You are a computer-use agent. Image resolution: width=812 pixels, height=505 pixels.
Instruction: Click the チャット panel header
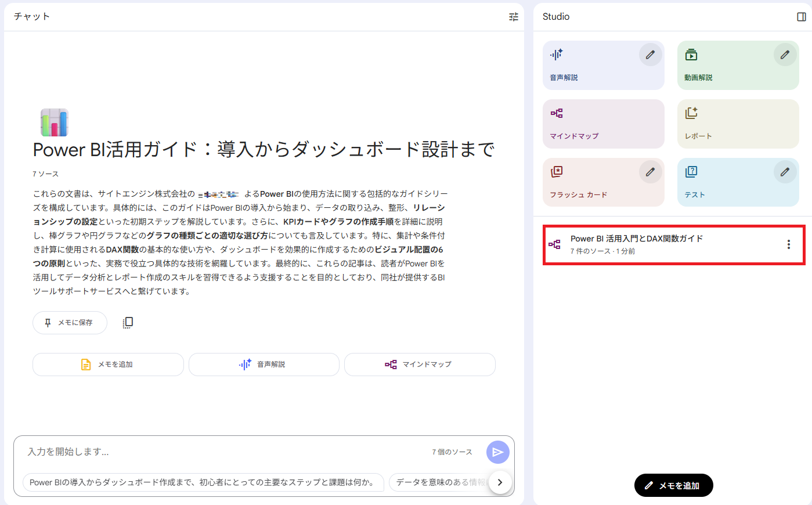[32, 17]
